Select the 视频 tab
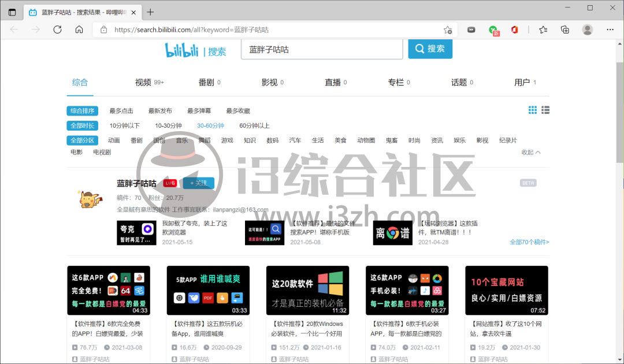The image size is (624, 364). point(149,83)
